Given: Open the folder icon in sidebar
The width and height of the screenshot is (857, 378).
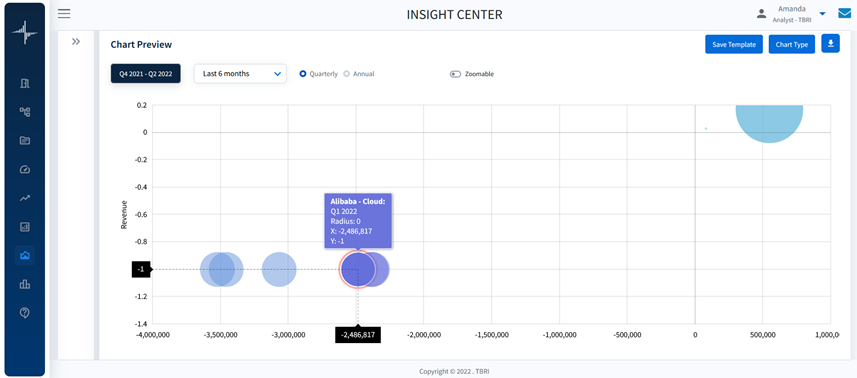Looking at the screenshot, I should point(25,140).
